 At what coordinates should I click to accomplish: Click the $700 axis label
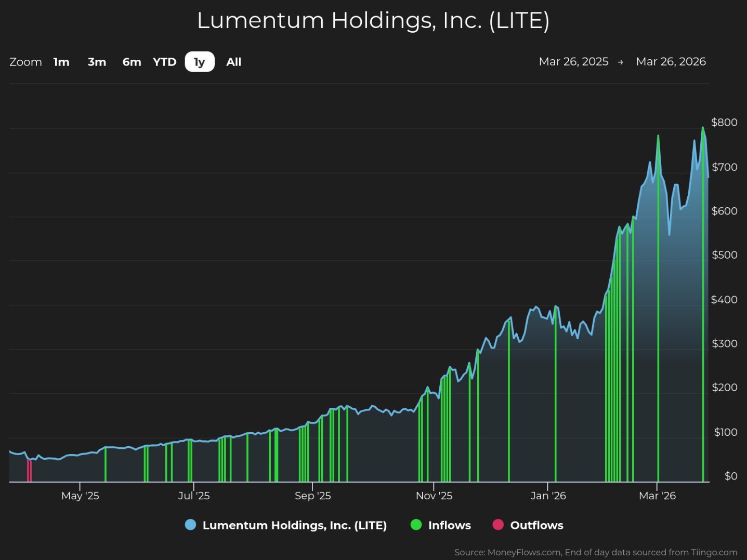724,167
